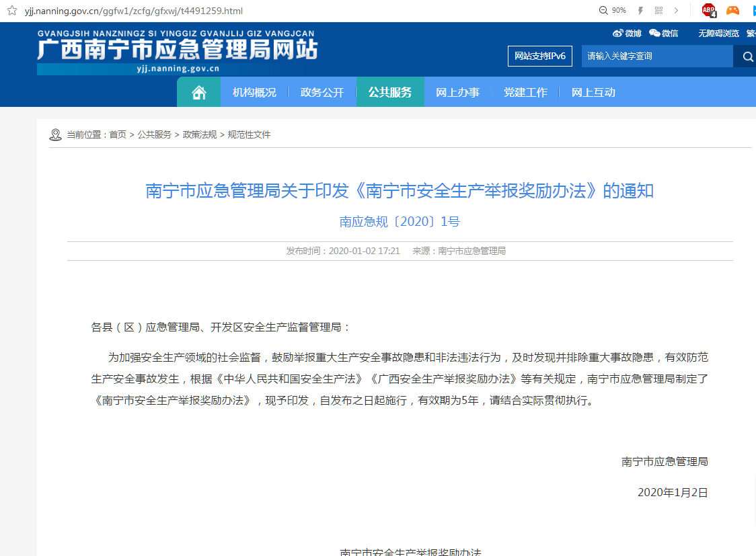Click the home icon in the navigation bar

point(198,93)
